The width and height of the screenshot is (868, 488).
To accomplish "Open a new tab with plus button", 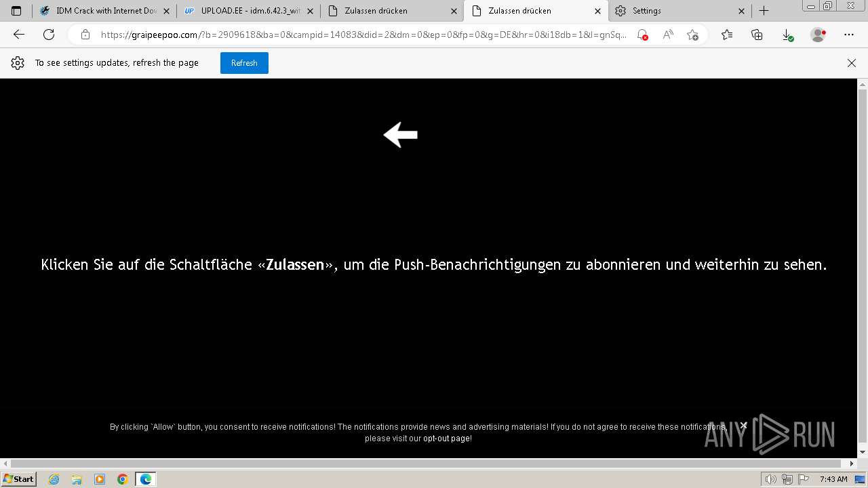I will coord(764,11).
